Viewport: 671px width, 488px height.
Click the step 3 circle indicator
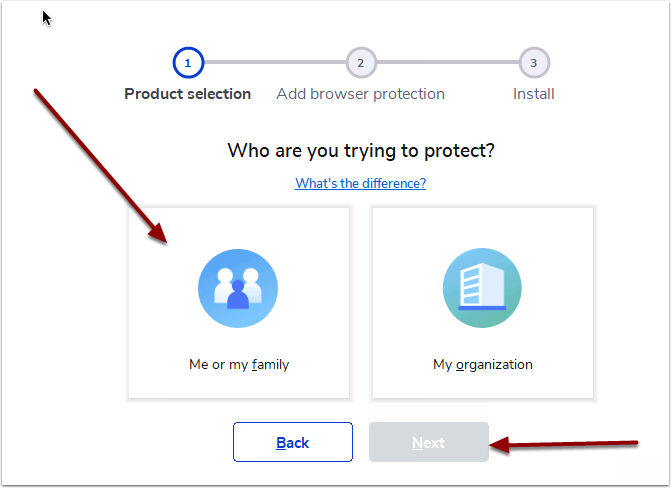[x=534, y=63]
